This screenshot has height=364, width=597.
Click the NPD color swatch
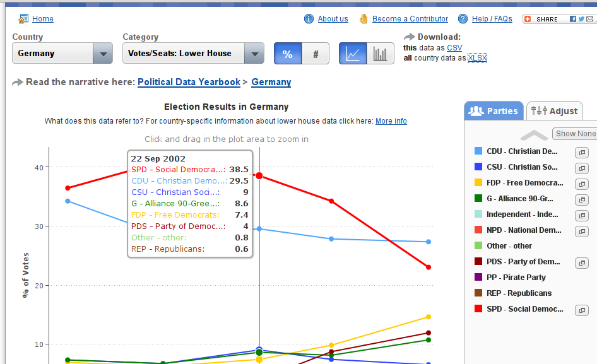tap(478, 230)
